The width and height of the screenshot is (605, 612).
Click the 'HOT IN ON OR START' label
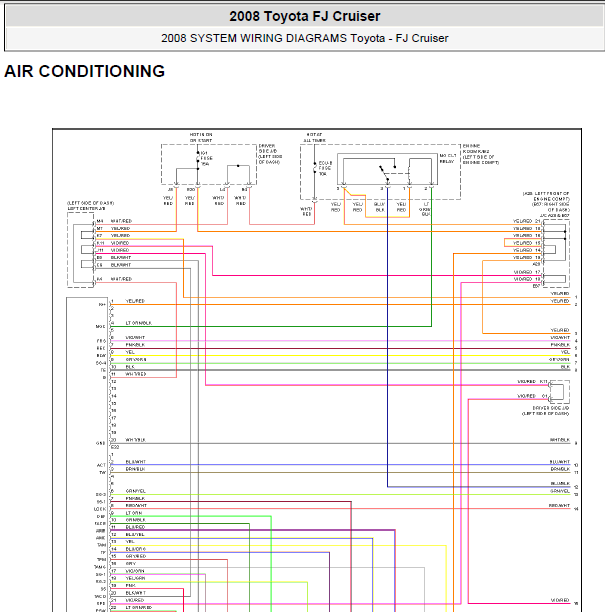[201, 137]
